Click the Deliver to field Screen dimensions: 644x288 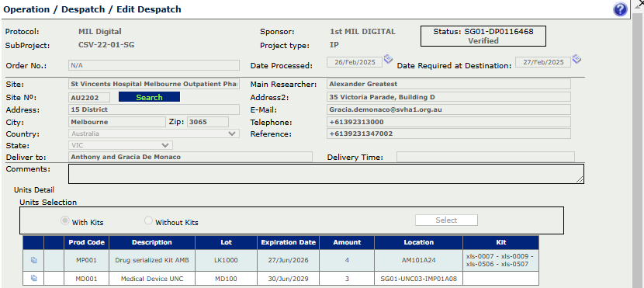click(191, 157)
